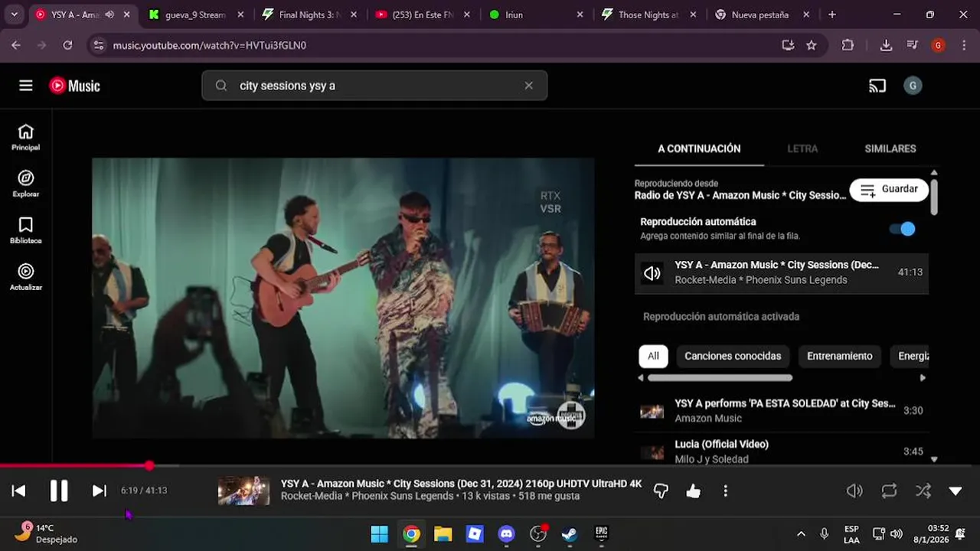Click the YouTube Music logo

coord(75,86)
